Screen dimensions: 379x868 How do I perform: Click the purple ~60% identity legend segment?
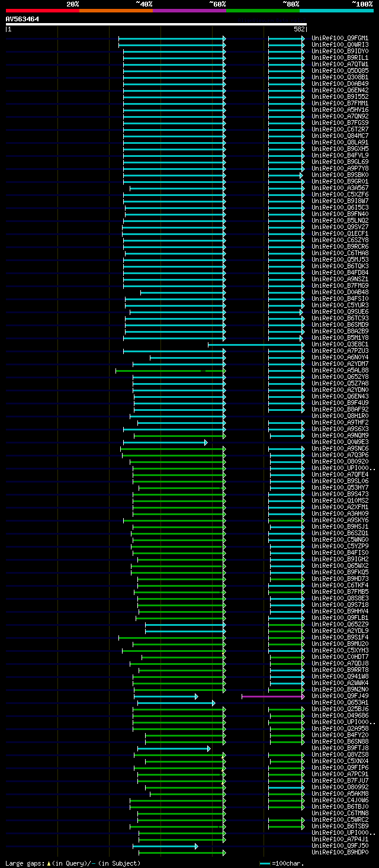pos(189,11)
